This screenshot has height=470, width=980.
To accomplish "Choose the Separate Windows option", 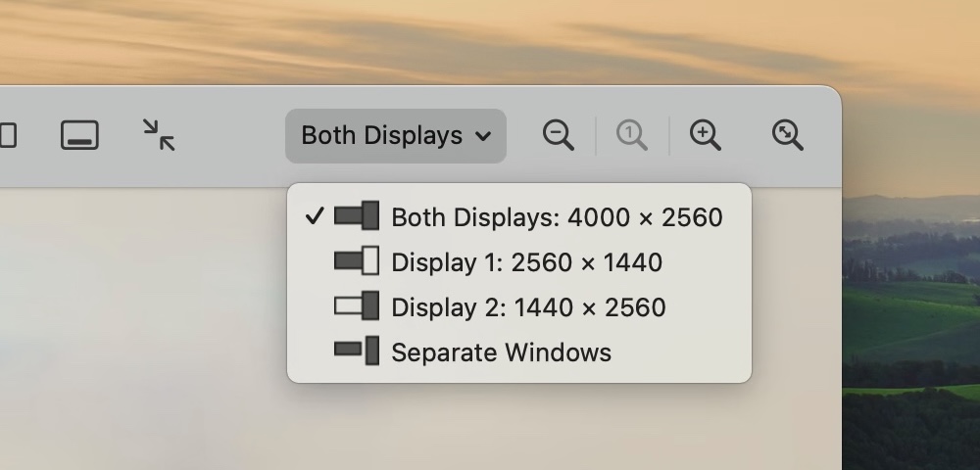I will pyautogui.click(x=501, y=352).
